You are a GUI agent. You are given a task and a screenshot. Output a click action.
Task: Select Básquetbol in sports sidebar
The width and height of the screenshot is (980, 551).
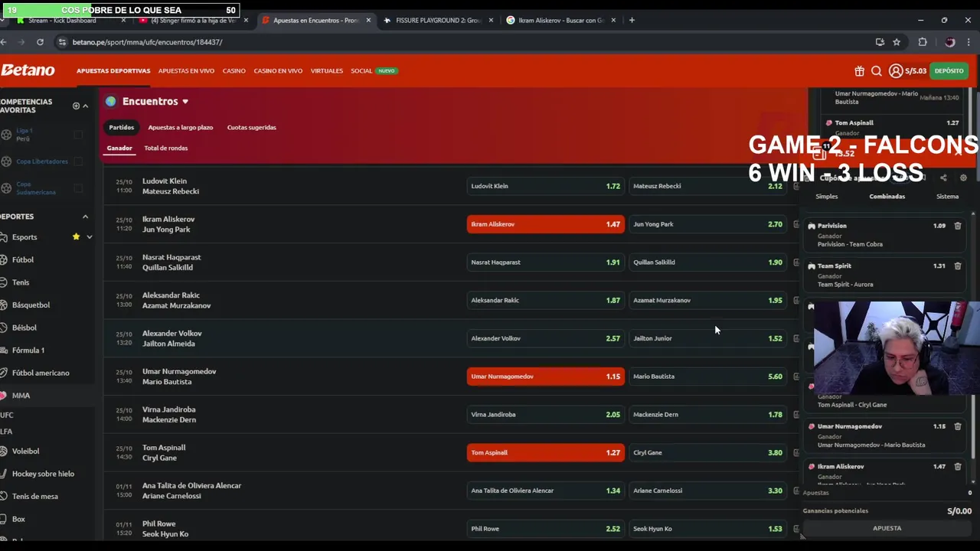click(31, 305)
